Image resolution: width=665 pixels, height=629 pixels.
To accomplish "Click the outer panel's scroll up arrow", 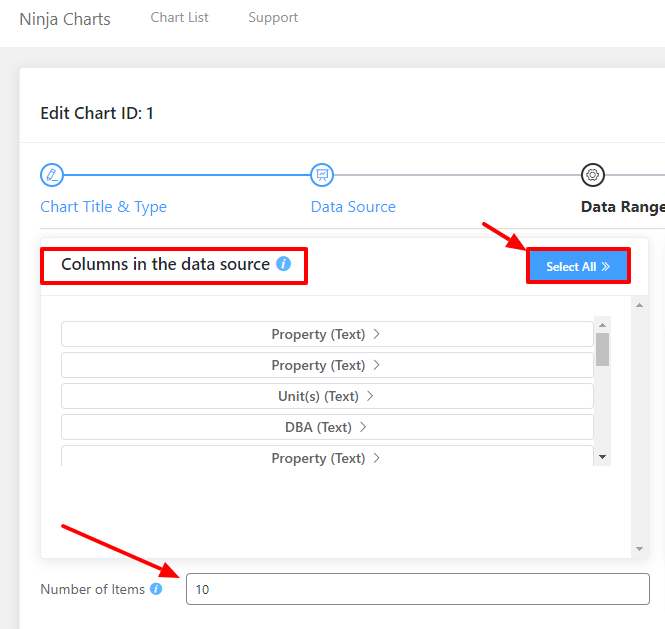I will [x=639, y=304].
